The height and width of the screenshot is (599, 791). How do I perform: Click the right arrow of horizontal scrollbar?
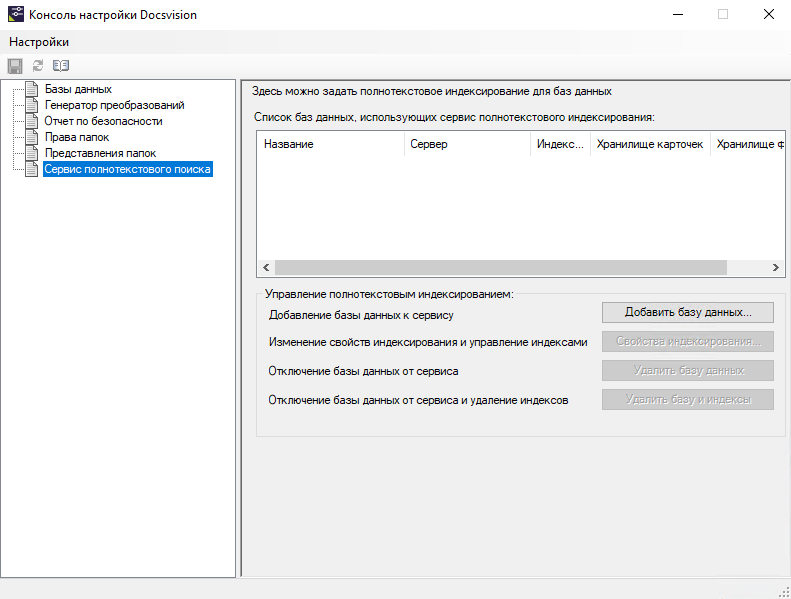[x=775, y=268]
